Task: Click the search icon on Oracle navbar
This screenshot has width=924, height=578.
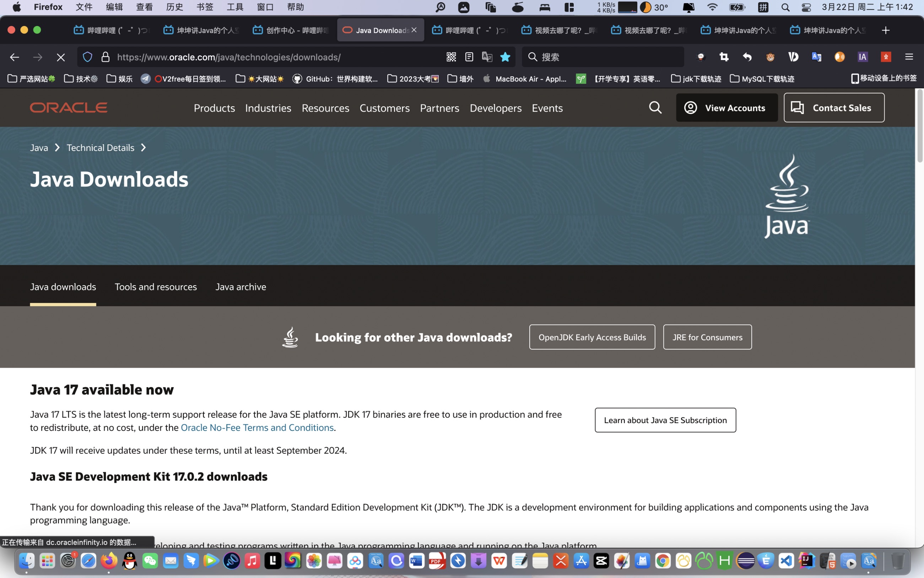Action: [655, 107]
